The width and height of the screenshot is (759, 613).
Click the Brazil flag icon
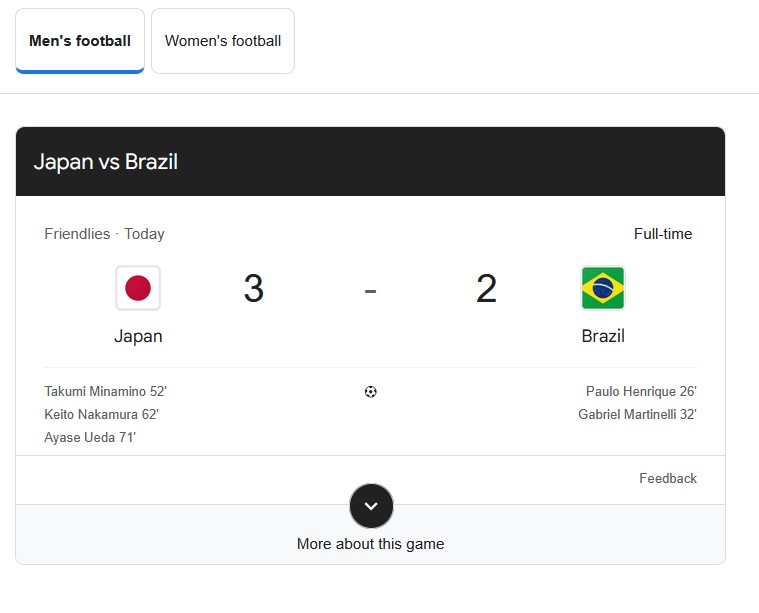[603, 288]
